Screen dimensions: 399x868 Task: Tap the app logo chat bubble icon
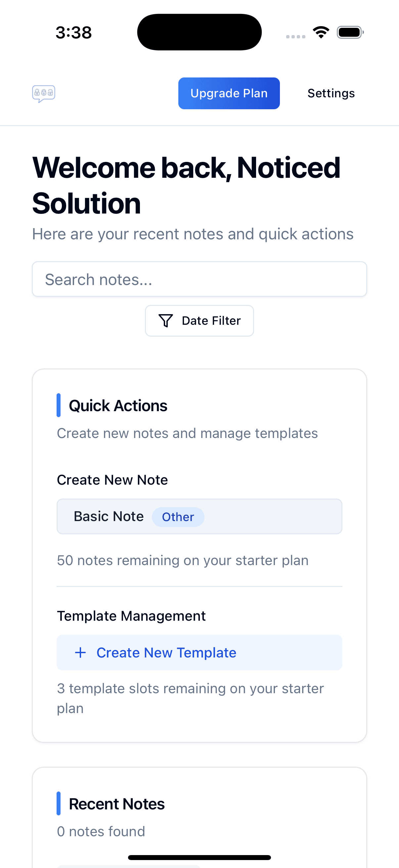44,93
